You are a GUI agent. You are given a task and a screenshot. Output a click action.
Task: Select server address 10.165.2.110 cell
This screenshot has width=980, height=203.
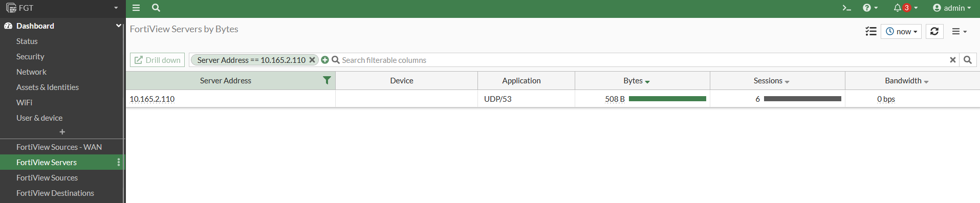point(152,99)
